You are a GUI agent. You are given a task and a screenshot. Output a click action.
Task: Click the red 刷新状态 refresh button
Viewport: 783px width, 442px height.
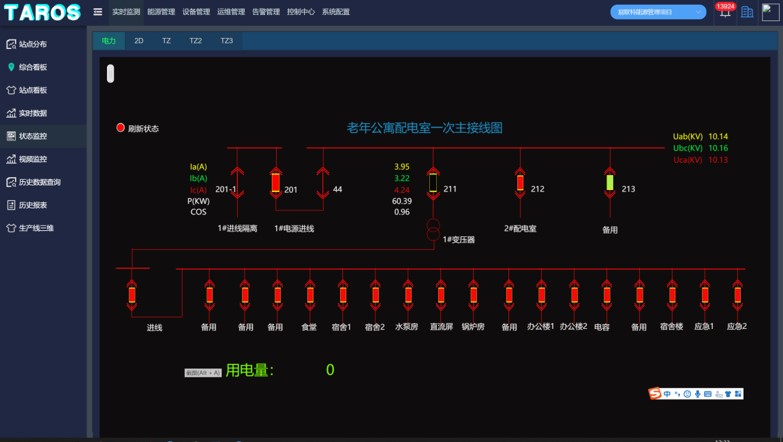coord(121,128)
